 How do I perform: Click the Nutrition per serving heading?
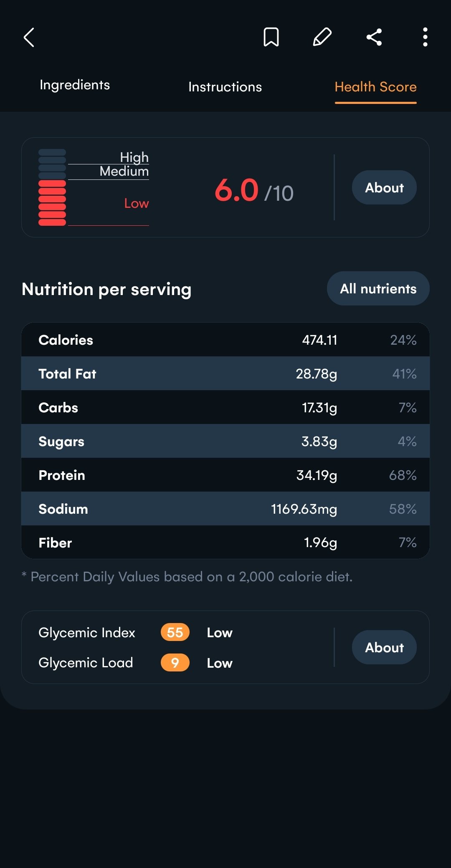[106, 289]
